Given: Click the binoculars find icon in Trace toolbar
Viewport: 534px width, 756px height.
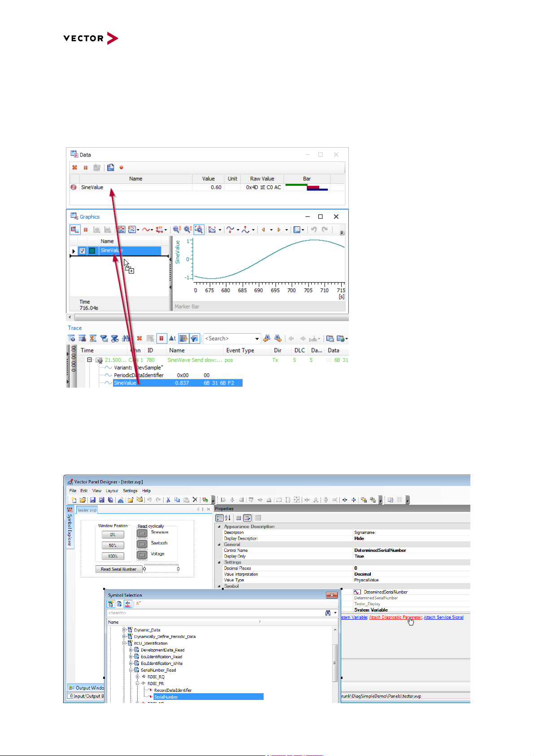Looking at the screenshot, I should pyautogui.click(x=126, y=338).
